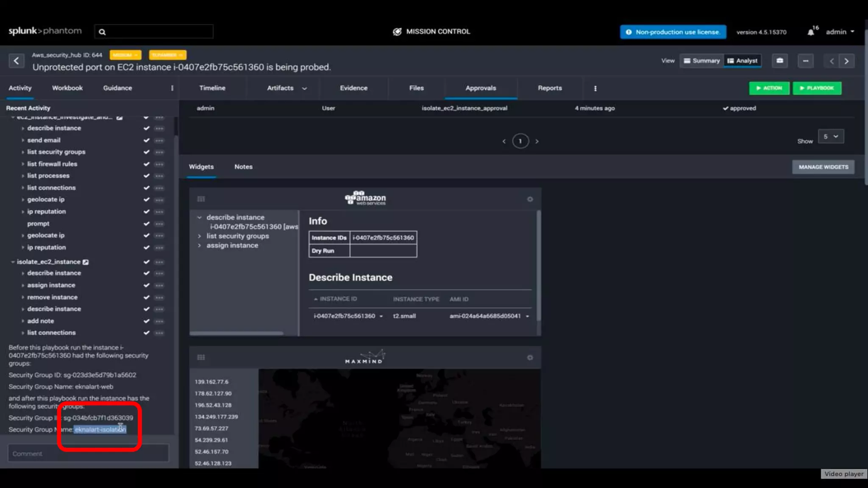868x488 pixels.
Task: Click widget tree horizontal scrollbar
Action: [x=236, y=333]
